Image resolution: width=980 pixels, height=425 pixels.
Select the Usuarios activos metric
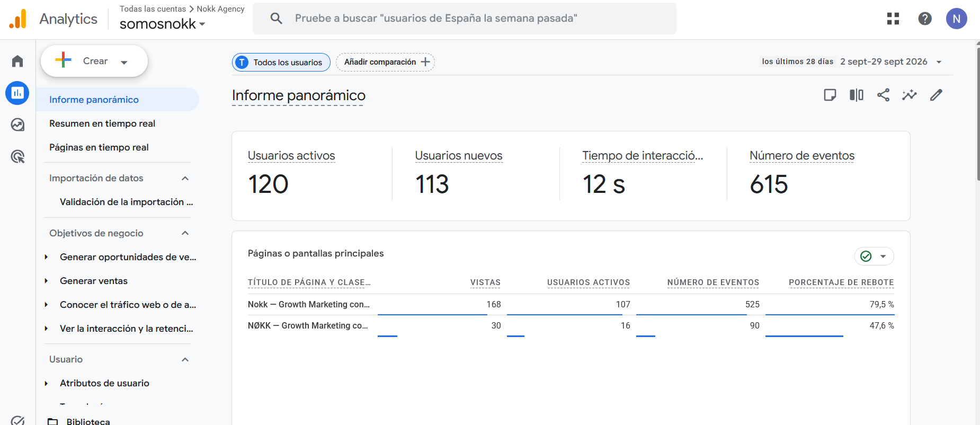point(291,156)
